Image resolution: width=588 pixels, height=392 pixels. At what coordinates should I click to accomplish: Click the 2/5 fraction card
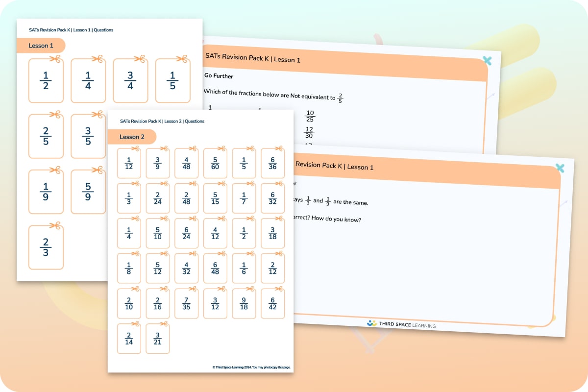[46, 136]
